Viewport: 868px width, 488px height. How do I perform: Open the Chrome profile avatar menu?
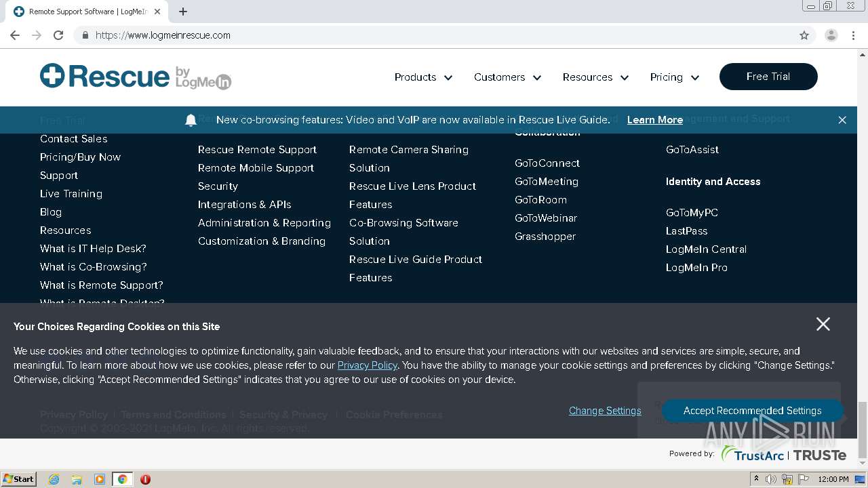coord(831,35)
